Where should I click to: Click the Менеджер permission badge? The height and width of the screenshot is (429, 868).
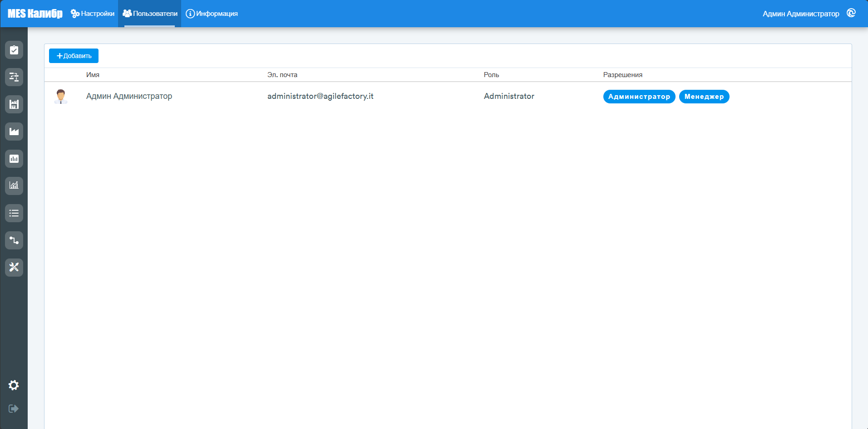coord(704,97)
